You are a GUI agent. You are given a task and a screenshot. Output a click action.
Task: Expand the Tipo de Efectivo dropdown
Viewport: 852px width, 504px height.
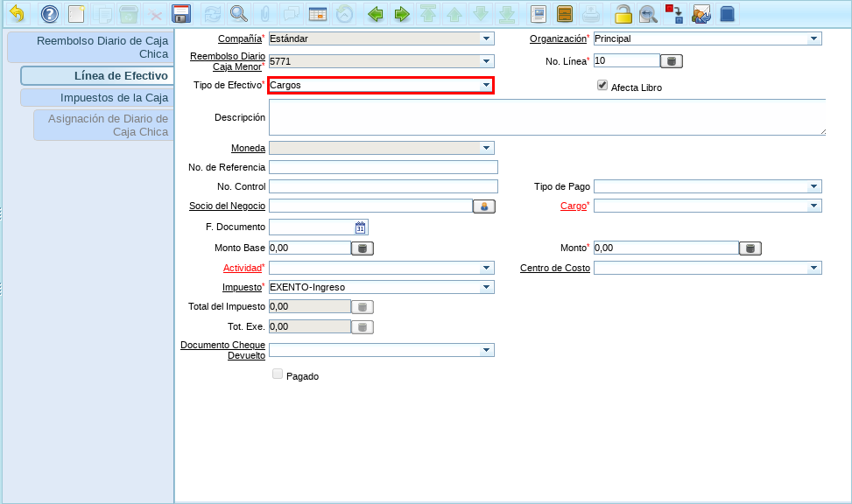[486, 85]
